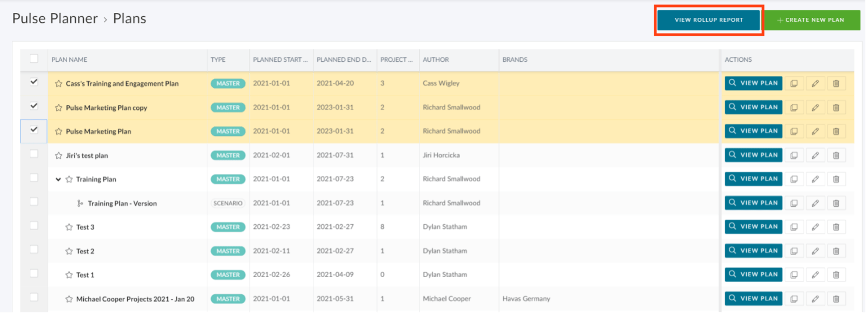Uncheck the Pulse Marketing Plan copy checkbox
Viewport: 868px width, 314px height.
point(34,106)
